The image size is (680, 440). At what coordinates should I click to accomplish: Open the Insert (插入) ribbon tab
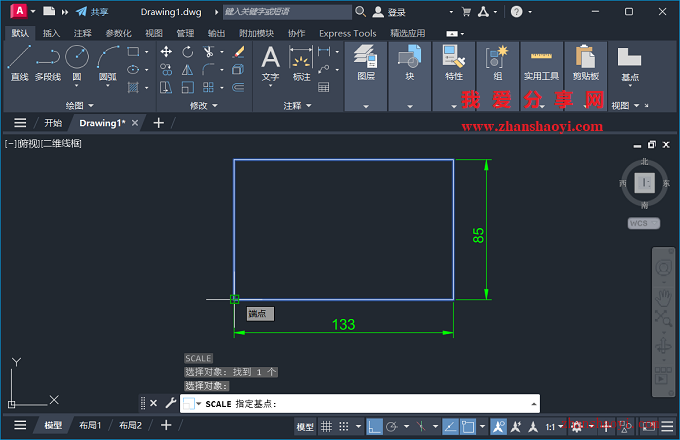click(51, 33)
